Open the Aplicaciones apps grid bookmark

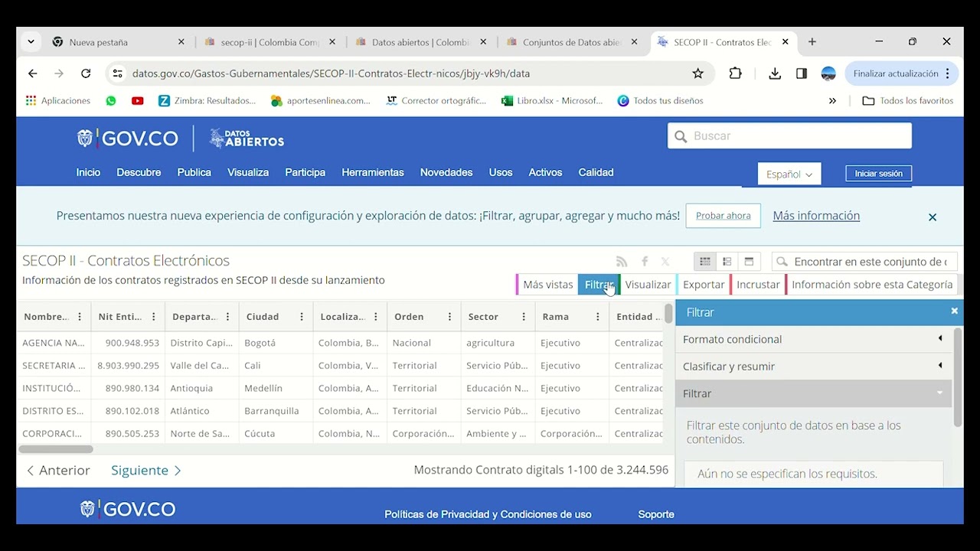(x=58, y=100)
